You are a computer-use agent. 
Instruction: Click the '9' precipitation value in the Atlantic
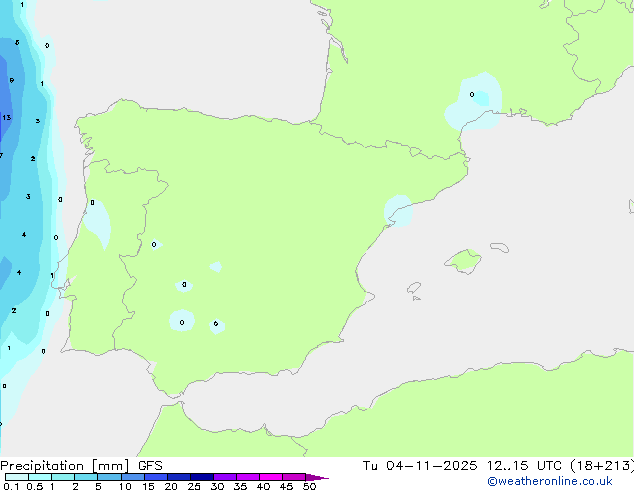coord(12,80)
